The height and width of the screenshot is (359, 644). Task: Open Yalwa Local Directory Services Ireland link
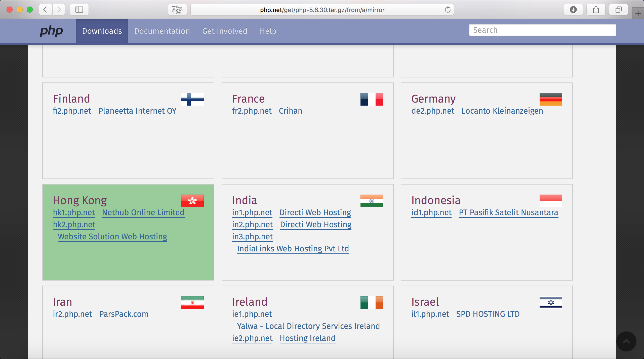[x=308, y=326]
